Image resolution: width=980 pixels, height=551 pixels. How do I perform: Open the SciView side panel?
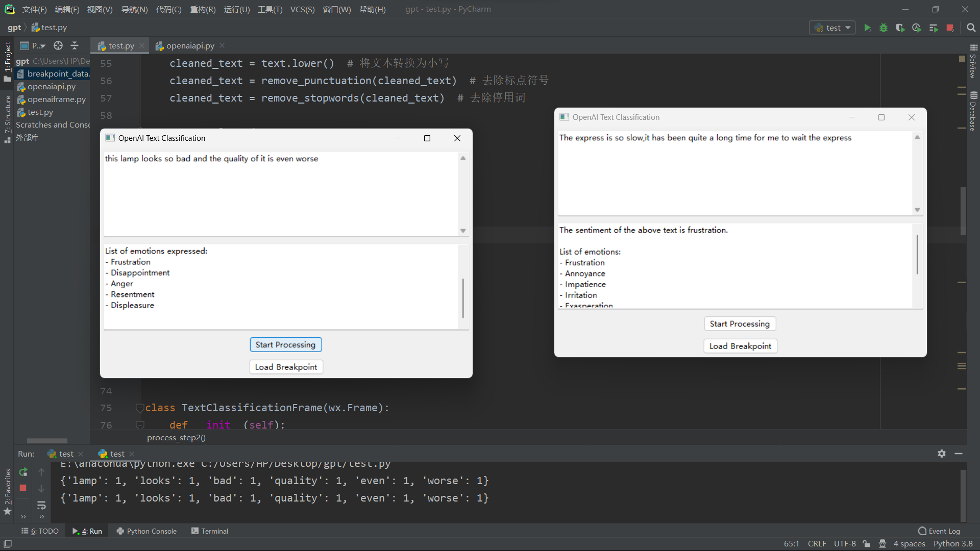tap(973, 61)
